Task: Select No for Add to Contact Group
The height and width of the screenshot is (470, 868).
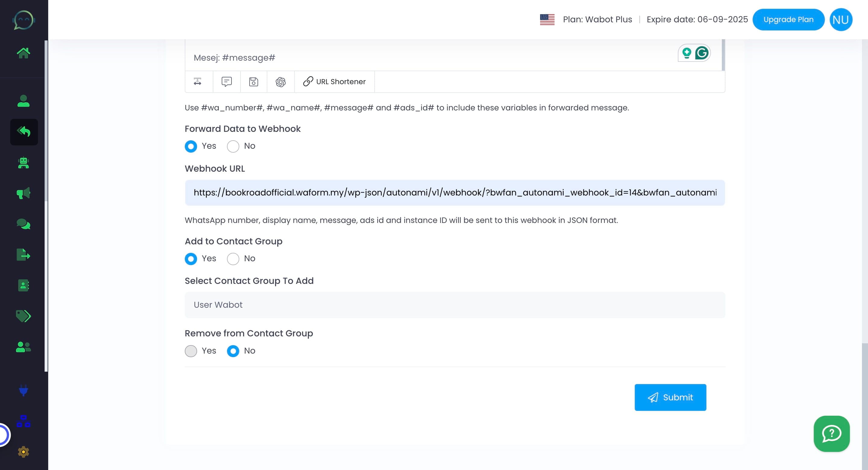Action: click(x=233, y=259)
